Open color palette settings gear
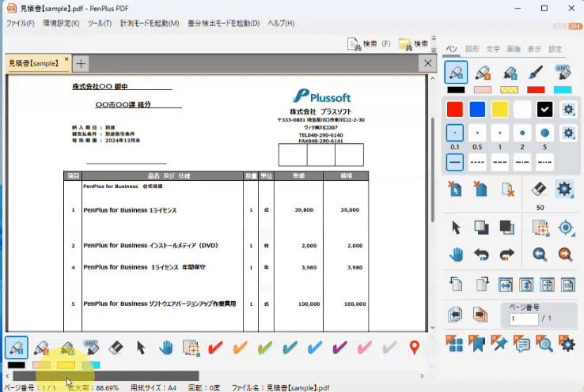Screen dimensions: 584x392 click(x=568, y=109)
